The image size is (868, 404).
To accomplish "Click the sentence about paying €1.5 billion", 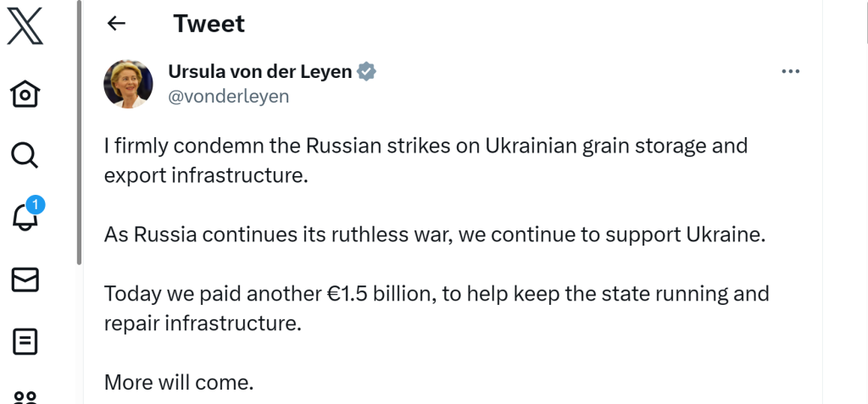I will point(437,307).
